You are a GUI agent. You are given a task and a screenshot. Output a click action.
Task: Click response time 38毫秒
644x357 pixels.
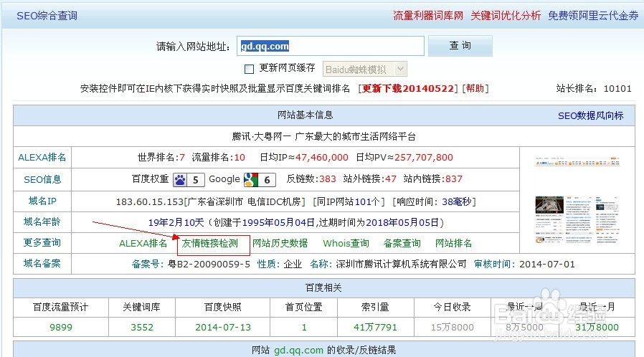point(456,201)
